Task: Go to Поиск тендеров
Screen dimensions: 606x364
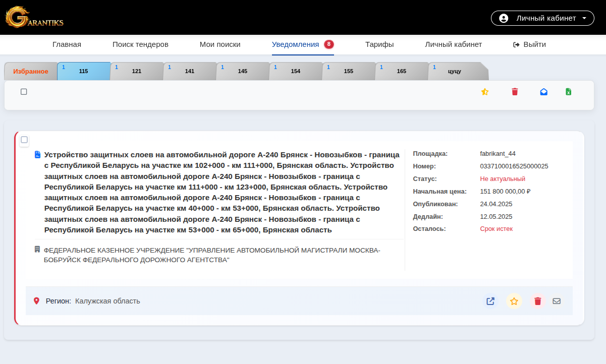Action: tap(141, 44)
